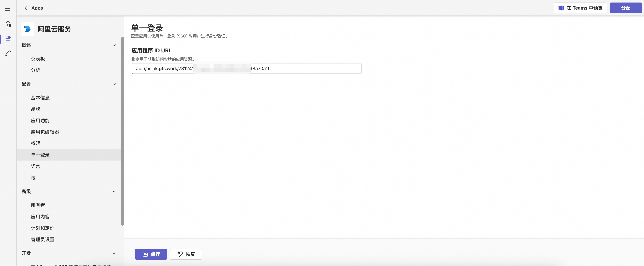The width and height of the screenshot is (644, 266).
Task: Click the 保存 save button
Action: [151, 254]
